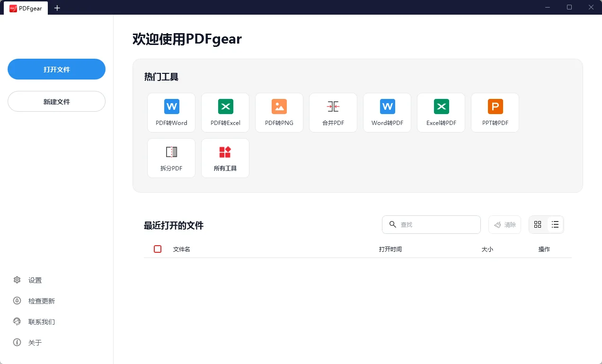Viewport: 602px width, 364px height.
Task: Click the 检查更新 label in sidebar
Action: (x=42, y=301)
